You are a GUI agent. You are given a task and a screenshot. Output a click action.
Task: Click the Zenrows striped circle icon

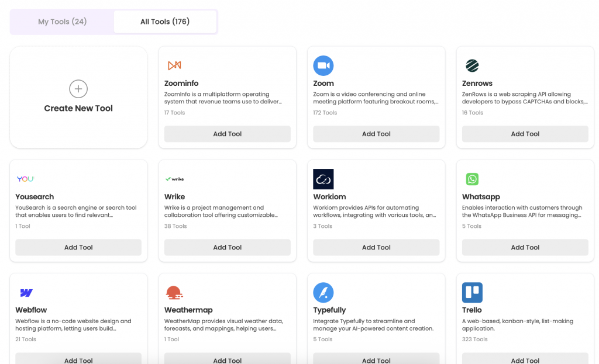[x=472, y=65]
